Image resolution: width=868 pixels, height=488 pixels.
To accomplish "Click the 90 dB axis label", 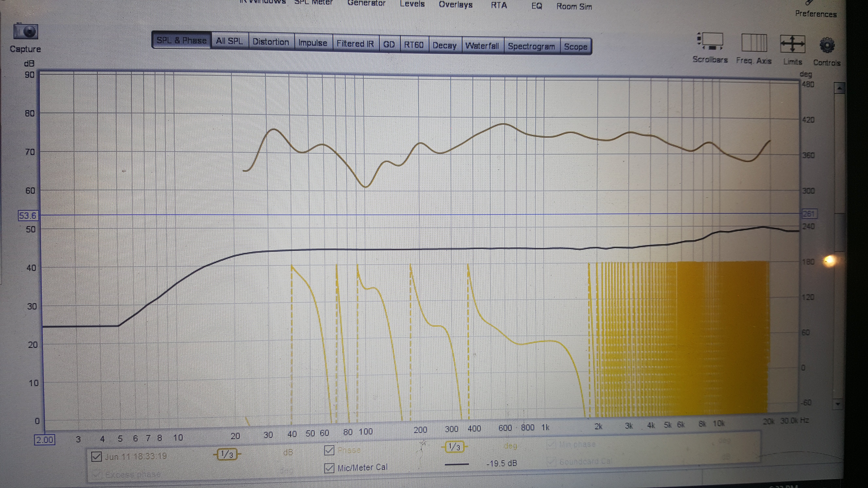I will pyautogui.click(x=30, y=75).
